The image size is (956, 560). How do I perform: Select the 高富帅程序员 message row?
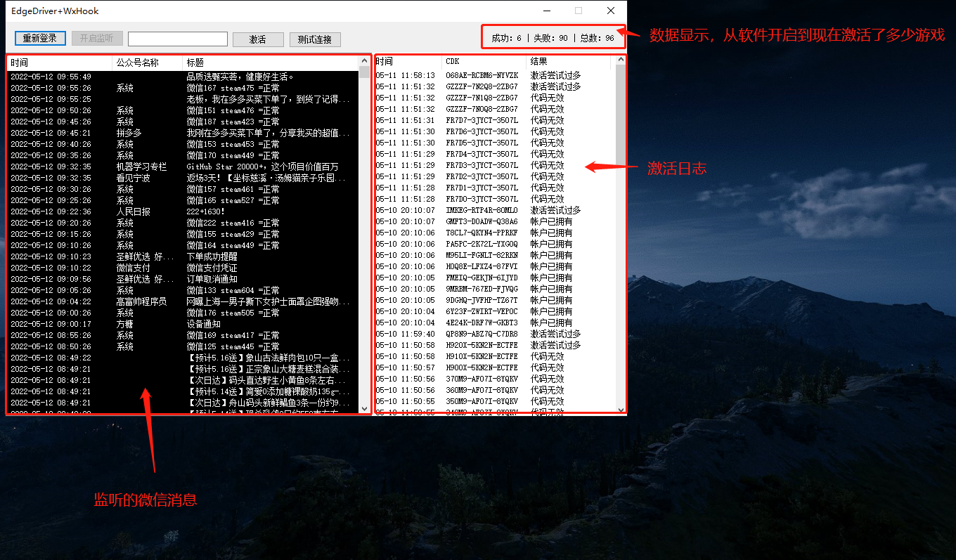click(183, 301)
